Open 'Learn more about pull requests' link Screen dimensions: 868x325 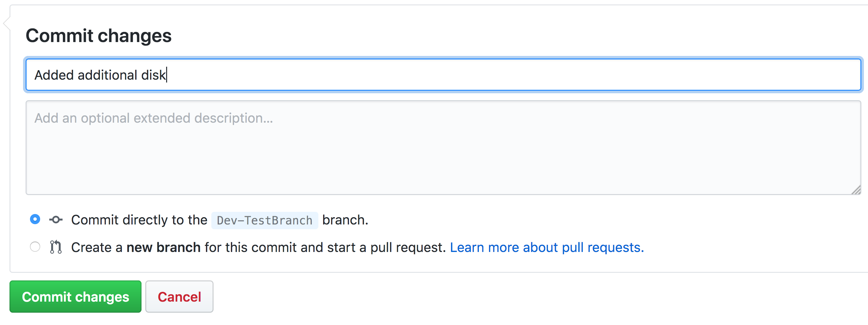point(546,248)
